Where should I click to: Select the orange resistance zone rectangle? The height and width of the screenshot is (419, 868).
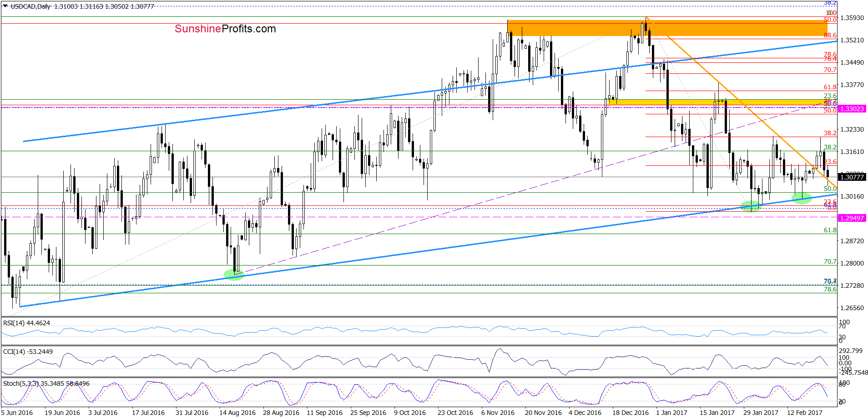(x=667, y=28)
